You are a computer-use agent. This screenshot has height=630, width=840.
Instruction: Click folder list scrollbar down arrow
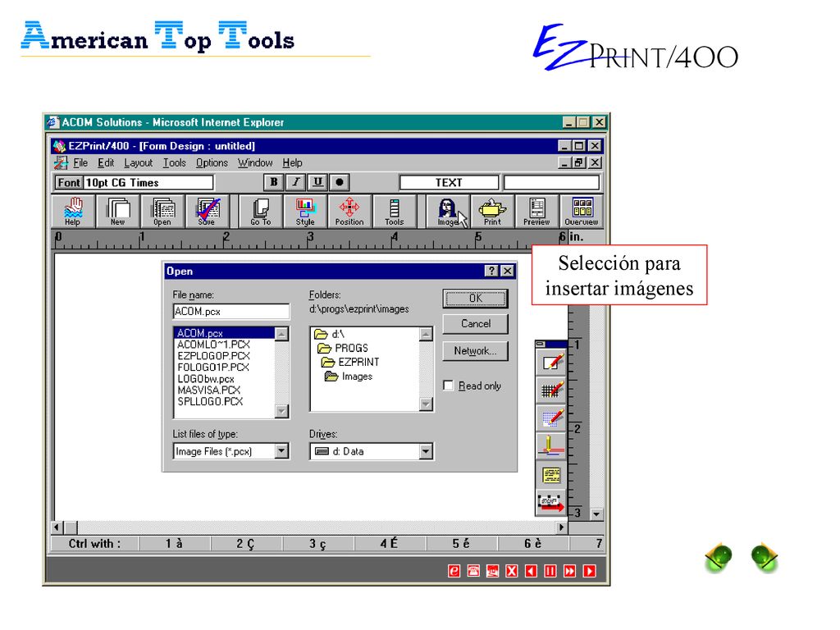coord(426,404)
